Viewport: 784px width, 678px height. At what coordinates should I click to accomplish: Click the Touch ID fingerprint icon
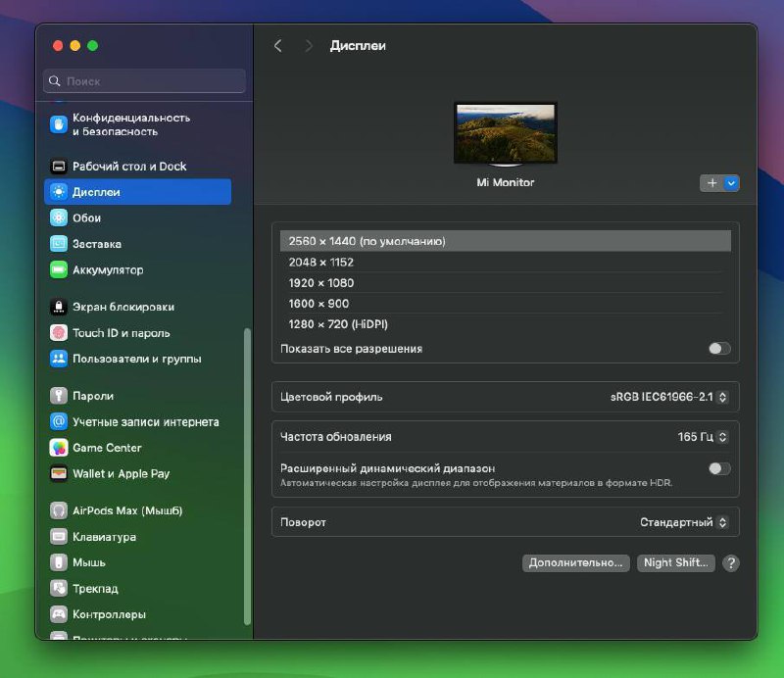coord(59,332)
